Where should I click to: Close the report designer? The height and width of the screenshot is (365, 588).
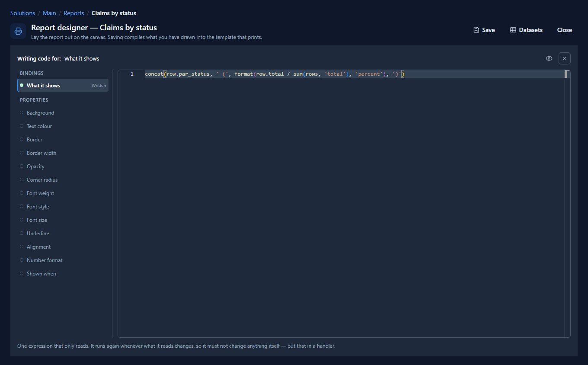click(x=564, y=30)
